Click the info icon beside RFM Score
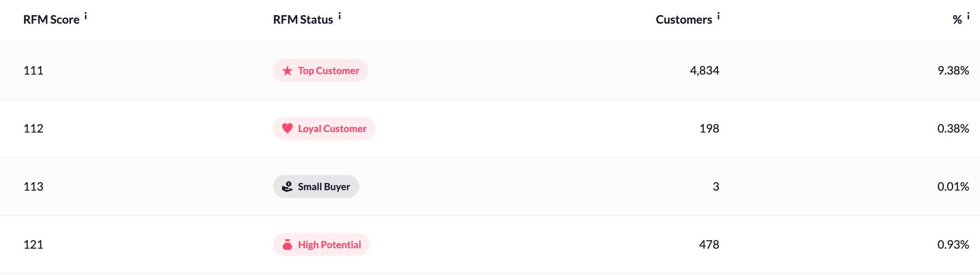980x275 pixels. (86, 16)
